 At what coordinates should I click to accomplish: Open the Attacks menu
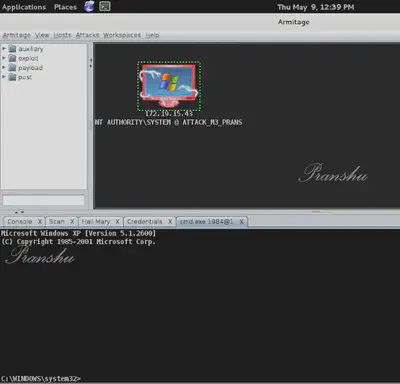[87, 35]
